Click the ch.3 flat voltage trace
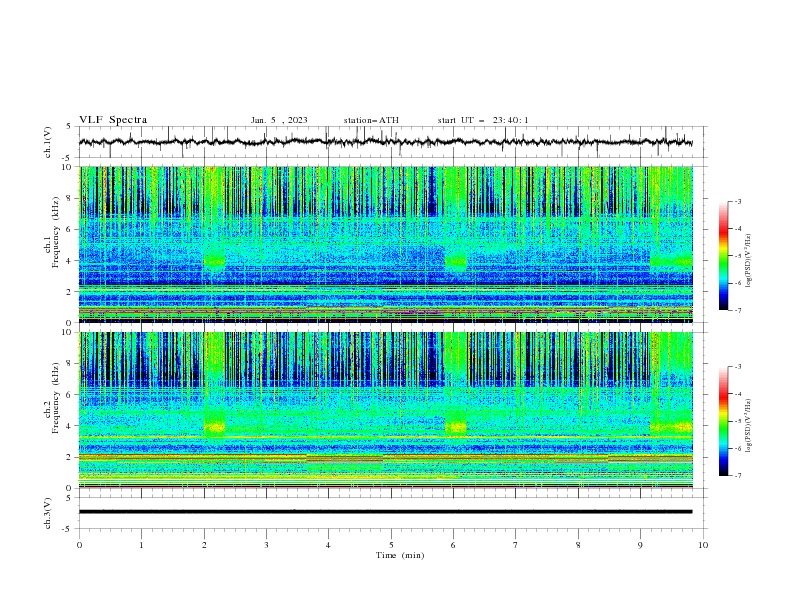The height and width of the screenshot is (612, 792). tap(385, 512)
